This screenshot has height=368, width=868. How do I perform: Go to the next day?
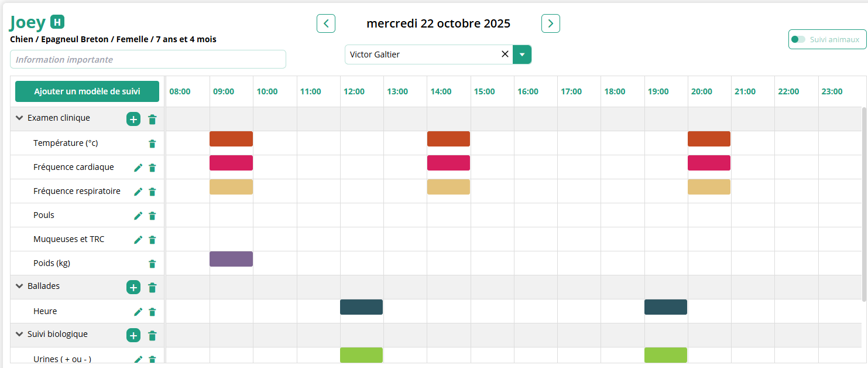click(x=551, y=23)
